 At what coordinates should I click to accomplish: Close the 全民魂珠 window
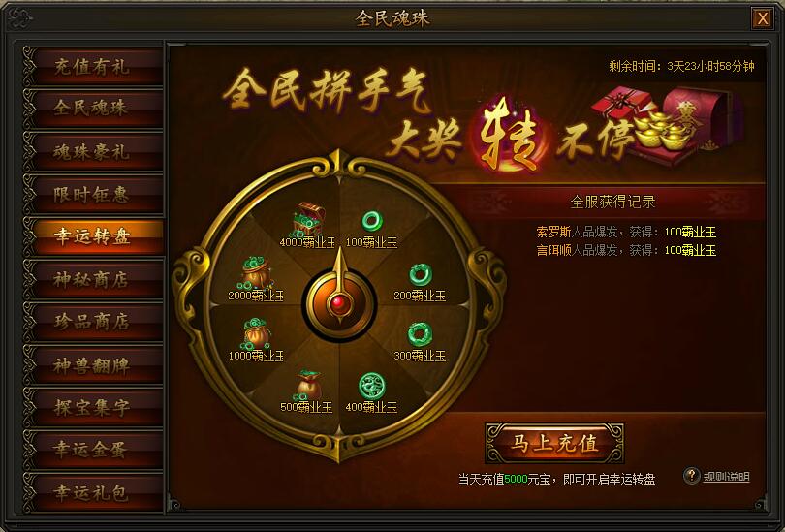point(762,18)
